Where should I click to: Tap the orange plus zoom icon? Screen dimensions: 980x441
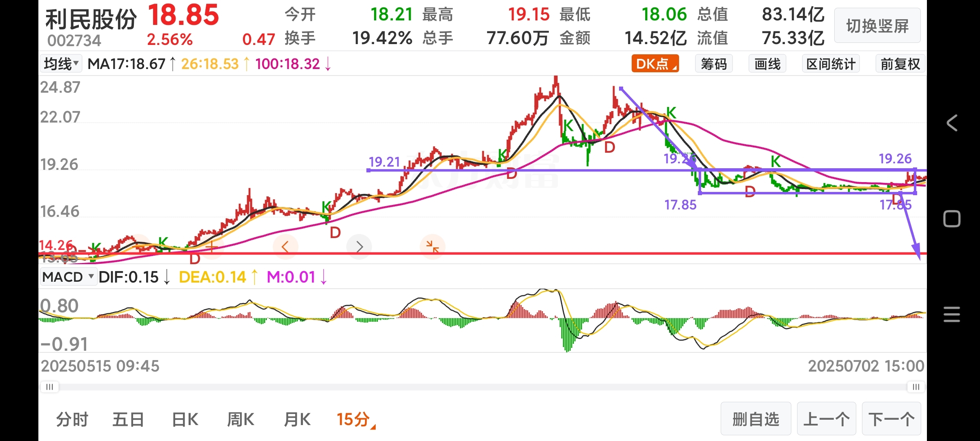[x=212, y=247]
